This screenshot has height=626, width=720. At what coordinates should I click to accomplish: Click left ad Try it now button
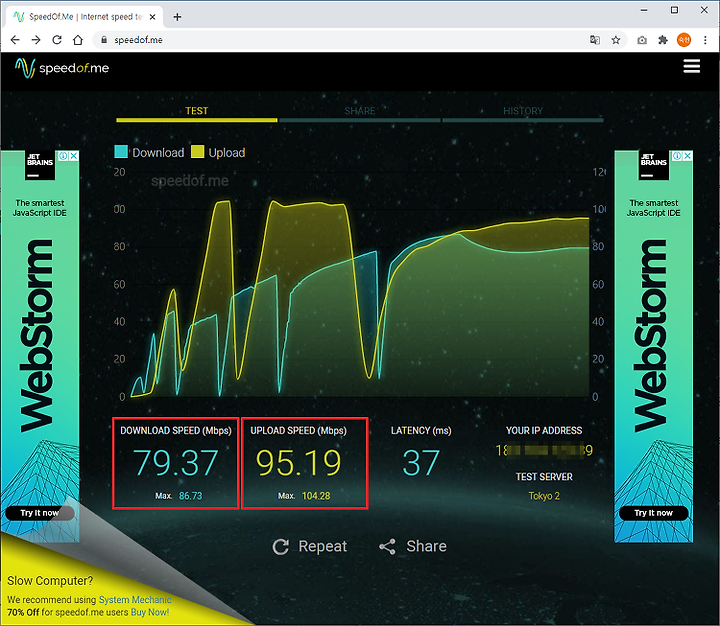[x=39, y=513]
